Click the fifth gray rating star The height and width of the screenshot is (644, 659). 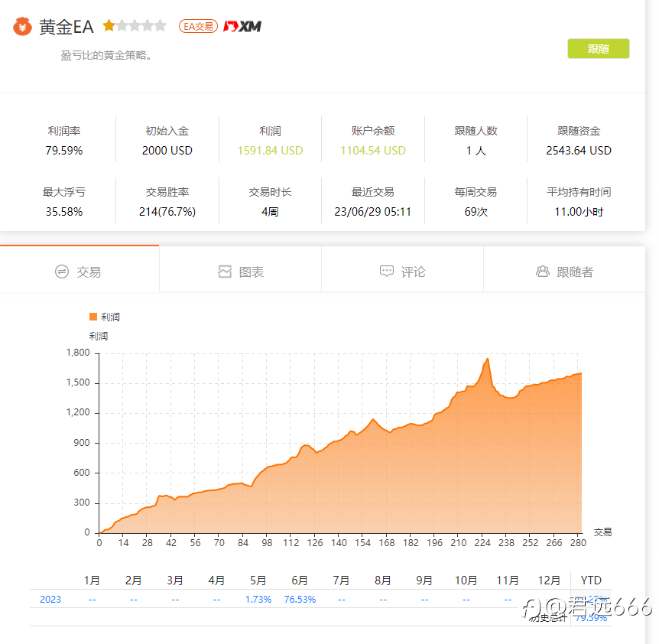point(160,26)
